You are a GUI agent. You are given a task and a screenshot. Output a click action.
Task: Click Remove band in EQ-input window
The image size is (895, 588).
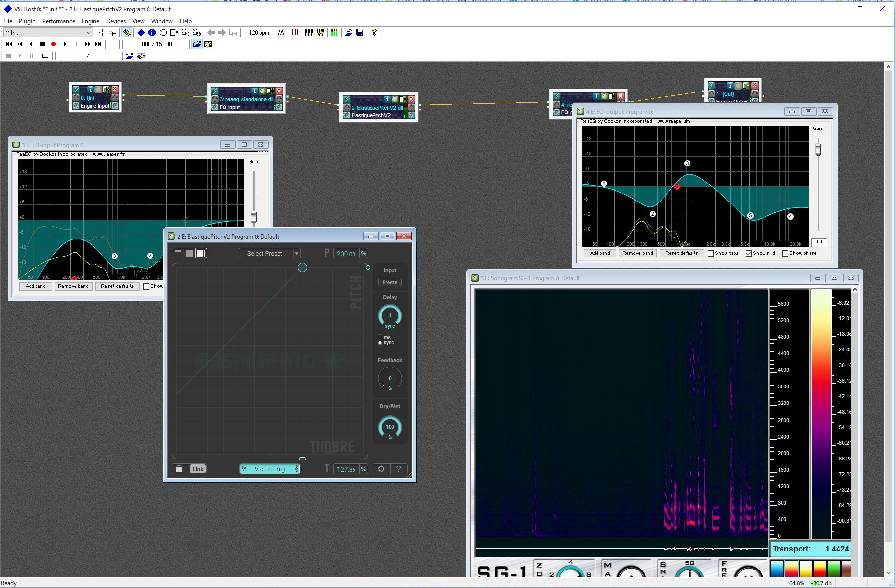73,286
